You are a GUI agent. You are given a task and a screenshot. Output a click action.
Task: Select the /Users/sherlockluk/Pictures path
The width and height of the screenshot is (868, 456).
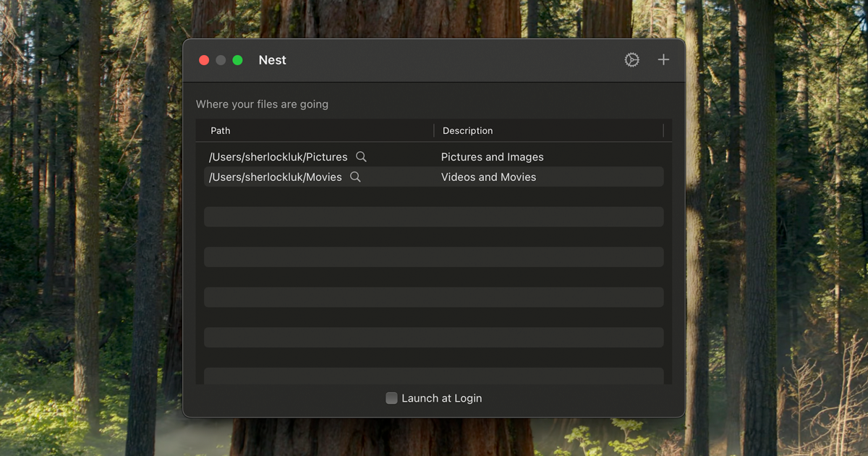tap(278, 157)
